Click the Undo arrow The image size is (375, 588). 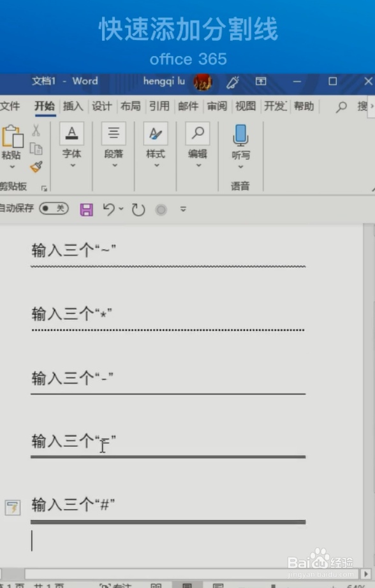pyautogui.click(x=109, y=209)
